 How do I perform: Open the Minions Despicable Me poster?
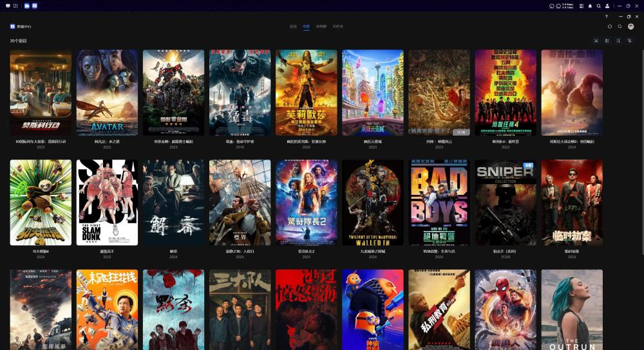[372, 310]
